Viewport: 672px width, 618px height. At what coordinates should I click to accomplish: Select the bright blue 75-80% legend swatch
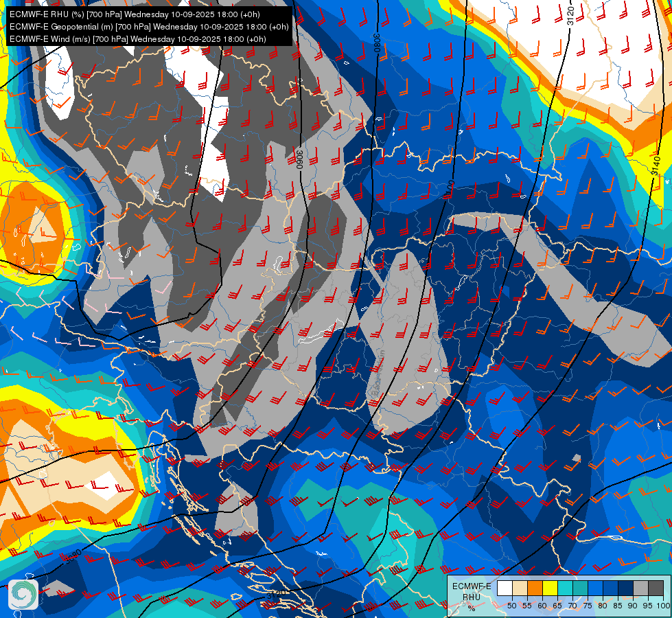tap(595, 588)
